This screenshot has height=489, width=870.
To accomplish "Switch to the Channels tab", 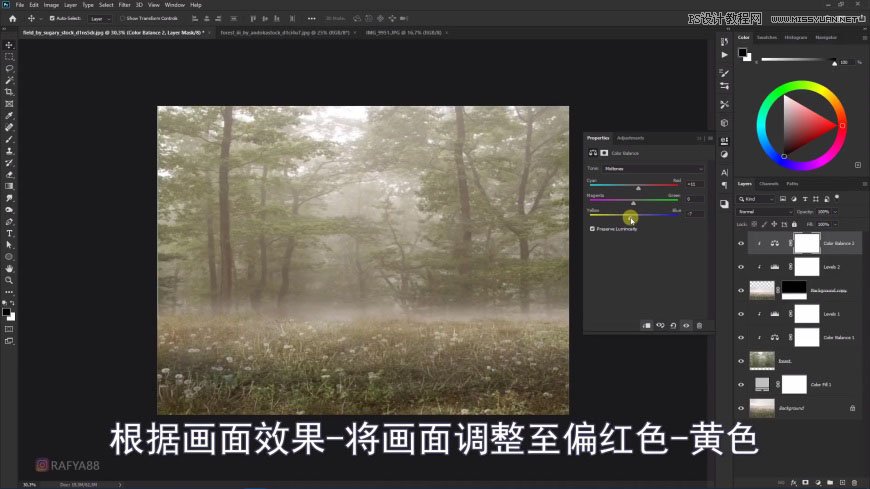I will (768, 184).
